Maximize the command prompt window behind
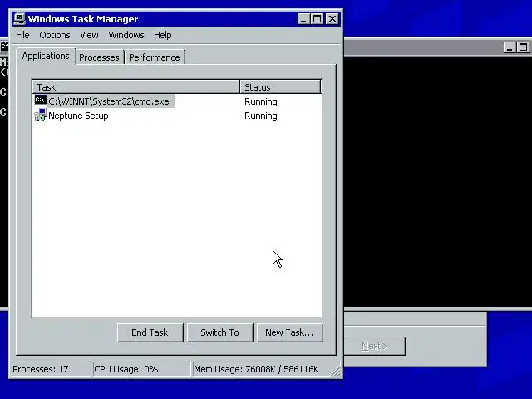Viewport: 532px width, 399px height. pos(524,47)
